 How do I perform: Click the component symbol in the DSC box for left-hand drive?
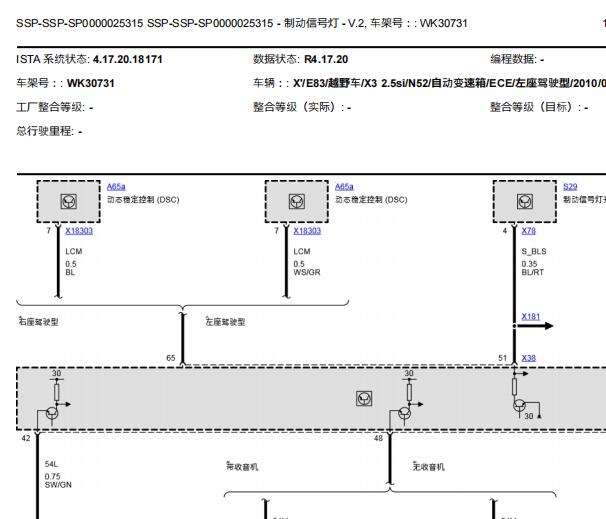point(296,201)
